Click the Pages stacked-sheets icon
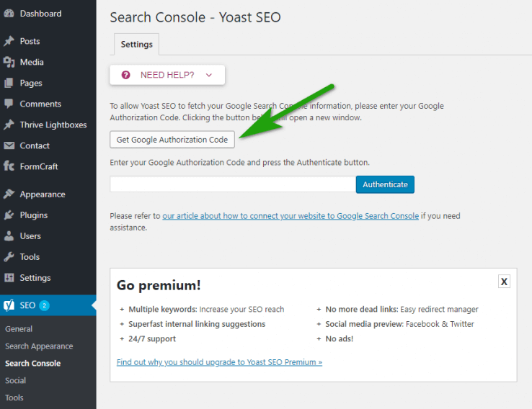Viewport: 532px width, 409px height. (x=9, y=83)
